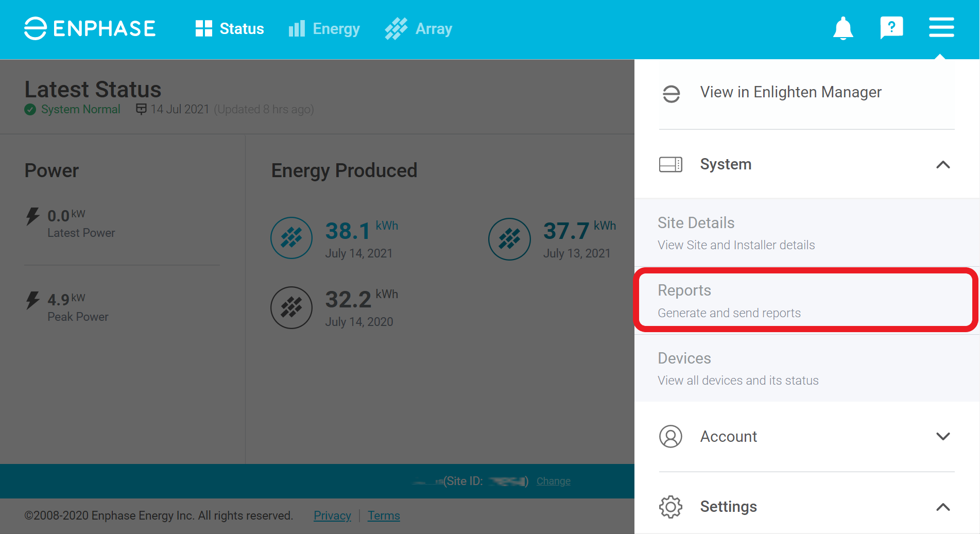Collapse the Settings section
Screen dimensions: 980x534
943,507
